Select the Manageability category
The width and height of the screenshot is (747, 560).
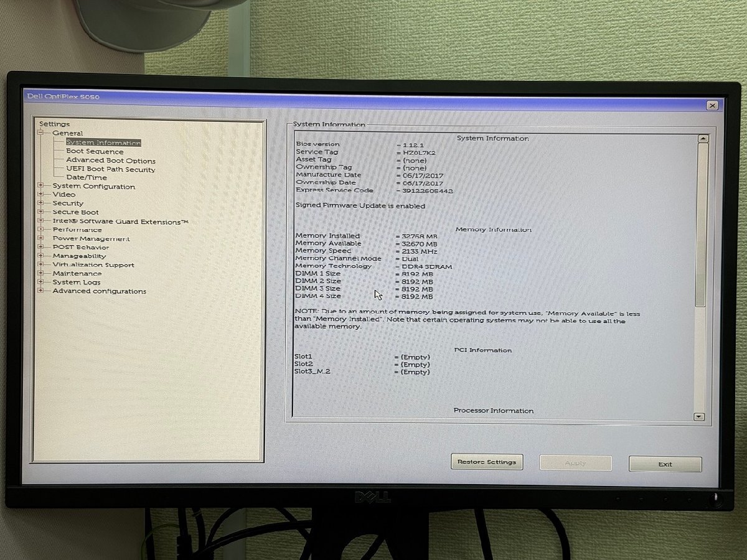80,256
